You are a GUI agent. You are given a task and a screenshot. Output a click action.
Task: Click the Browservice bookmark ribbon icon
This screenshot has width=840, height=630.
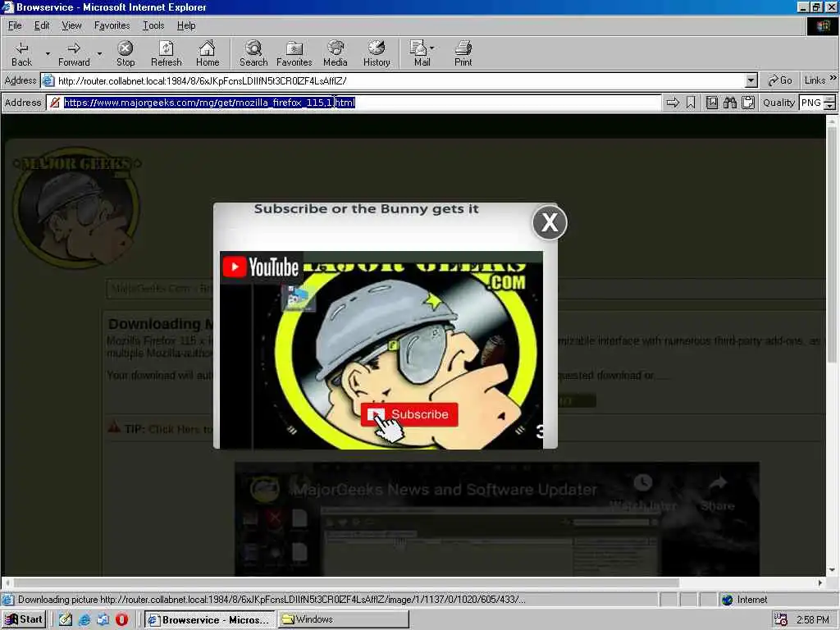(x=691, y=103)
